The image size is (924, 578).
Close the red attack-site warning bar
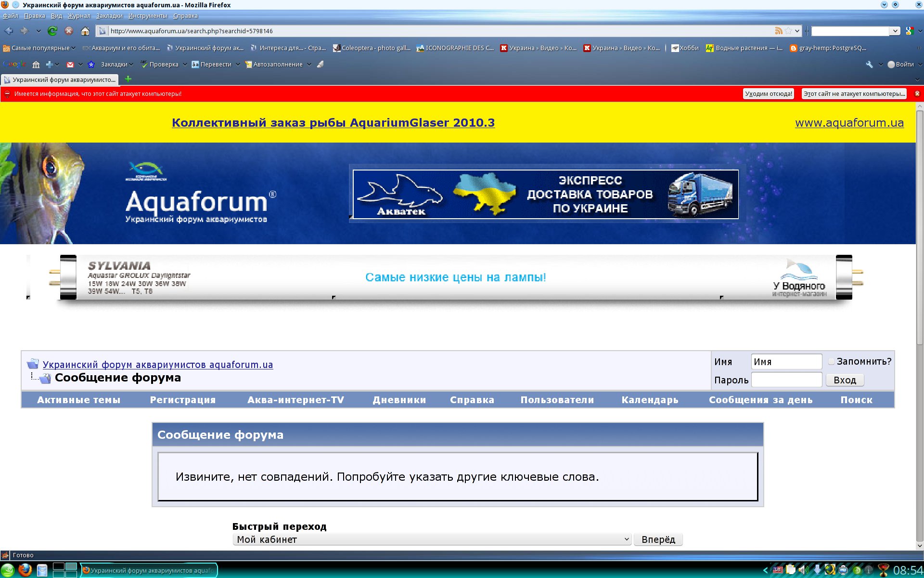(917, 94)
